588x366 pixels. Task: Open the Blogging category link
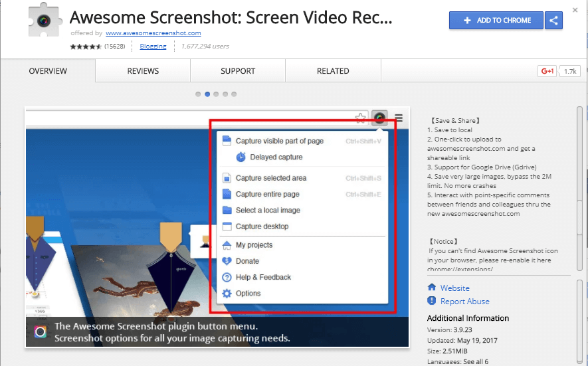153,46
